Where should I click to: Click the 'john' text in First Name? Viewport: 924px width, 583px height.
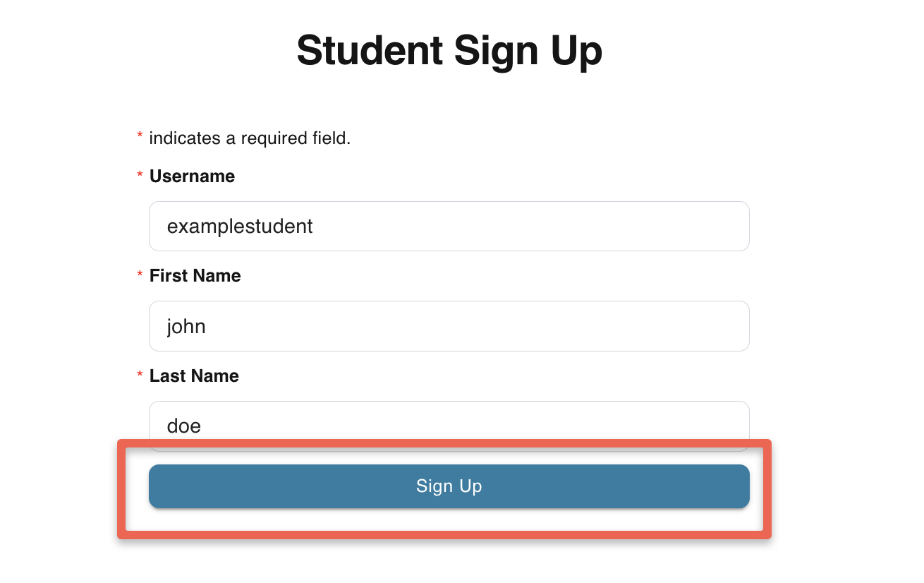[186, 326]
